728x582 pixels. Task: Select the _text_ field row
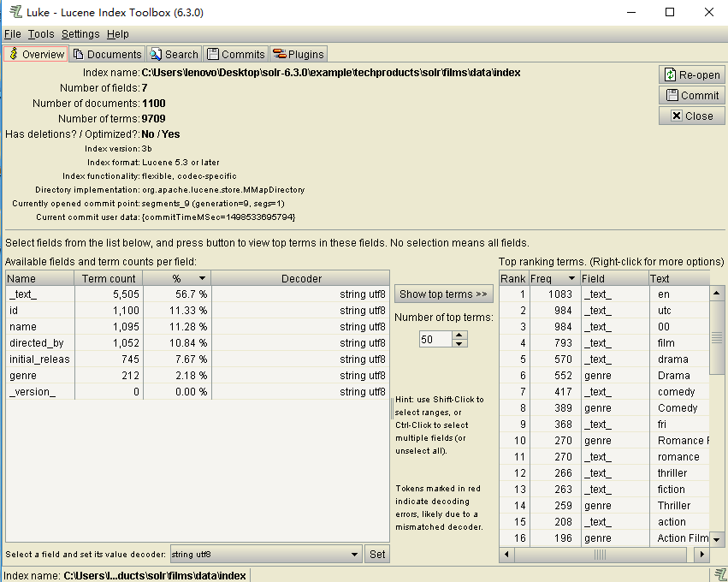198,294
